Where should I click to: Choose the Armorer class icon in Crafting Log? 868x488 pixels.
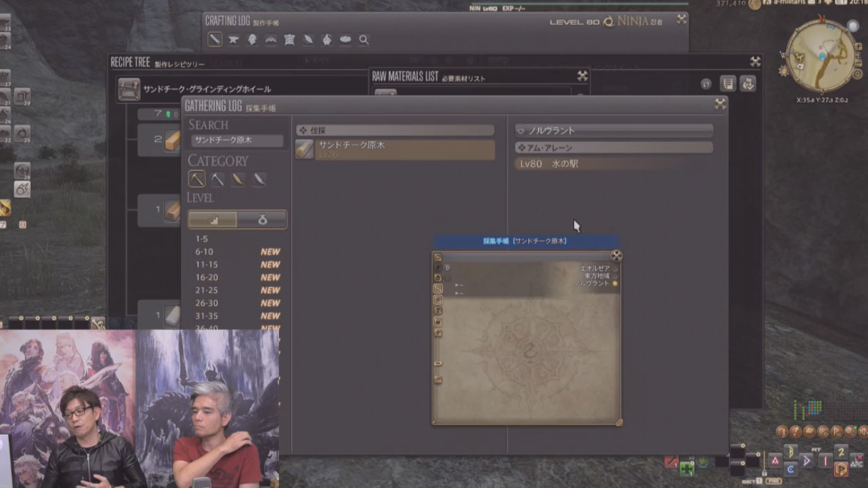252,39
